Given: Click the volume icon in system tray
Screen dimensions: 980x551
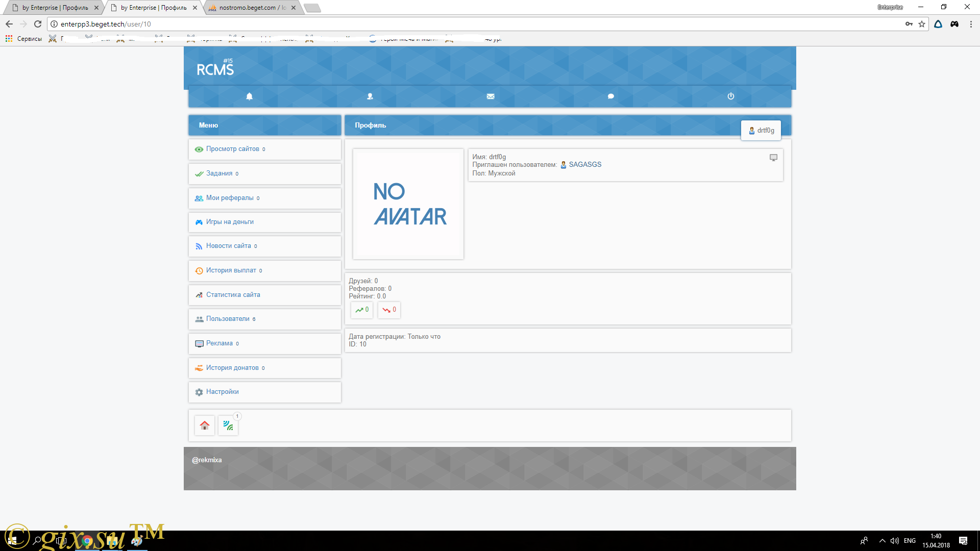Looking at the screenshot, I should point(894,541).
